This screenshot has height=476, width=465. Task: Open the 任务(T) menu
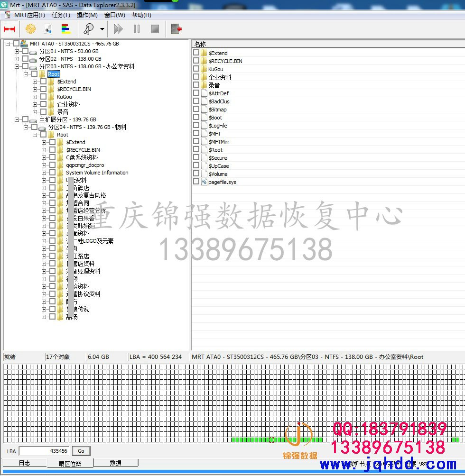(x=61, y=15)
